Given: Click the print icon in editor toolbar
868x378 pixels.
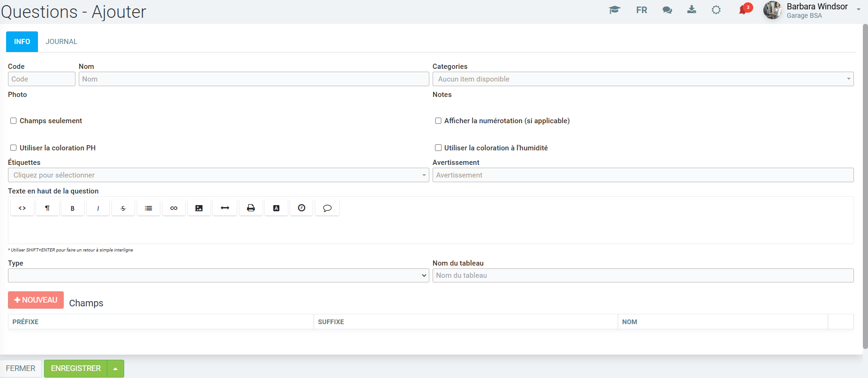Looking at the screenshot, I should point(251,208).
